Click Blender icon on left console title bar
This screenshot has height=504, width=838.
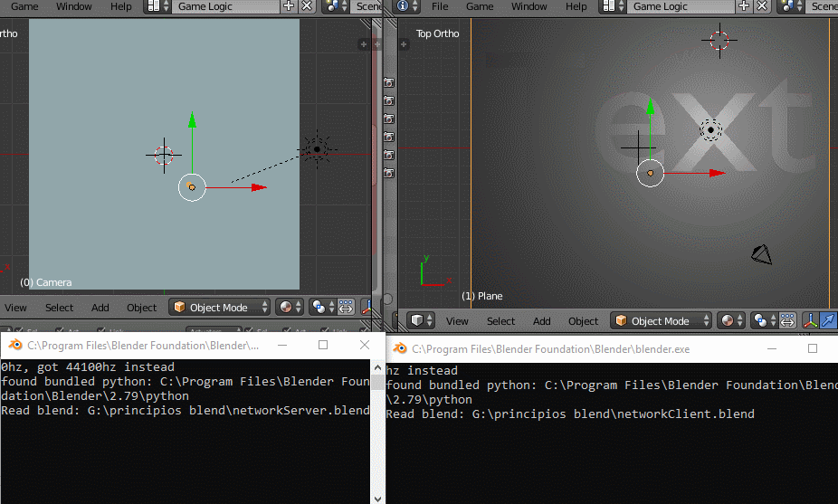pos(15,345)
